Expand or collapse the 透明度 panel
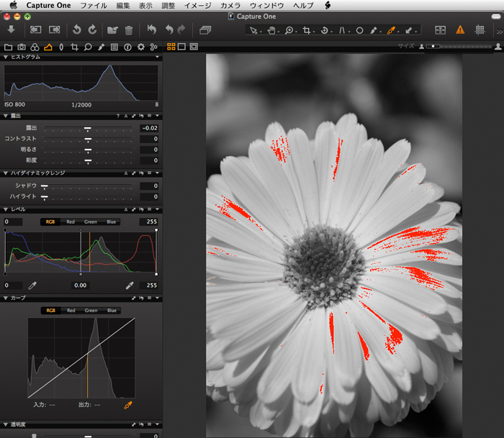The width and height of the screenshot is (504, 438). pos(6,424)
